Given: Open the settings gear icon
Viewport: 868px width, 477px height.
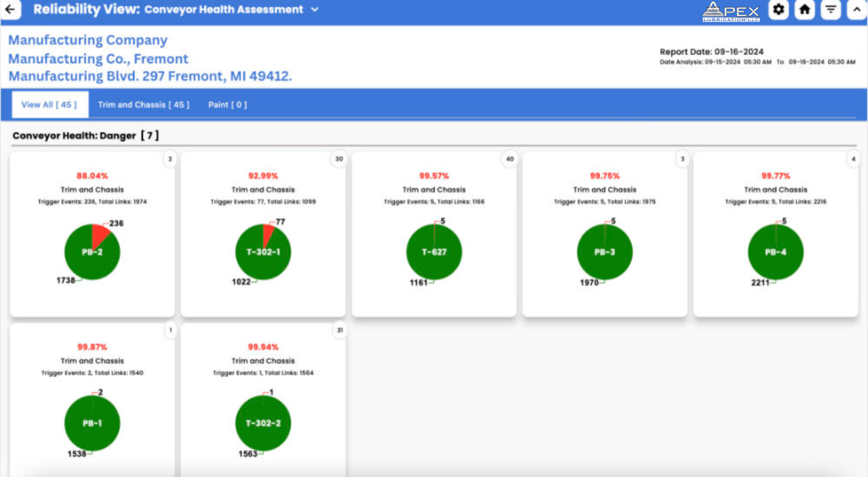Looking at the screenshot, I should pyautogui.click(x=779, y=9).
